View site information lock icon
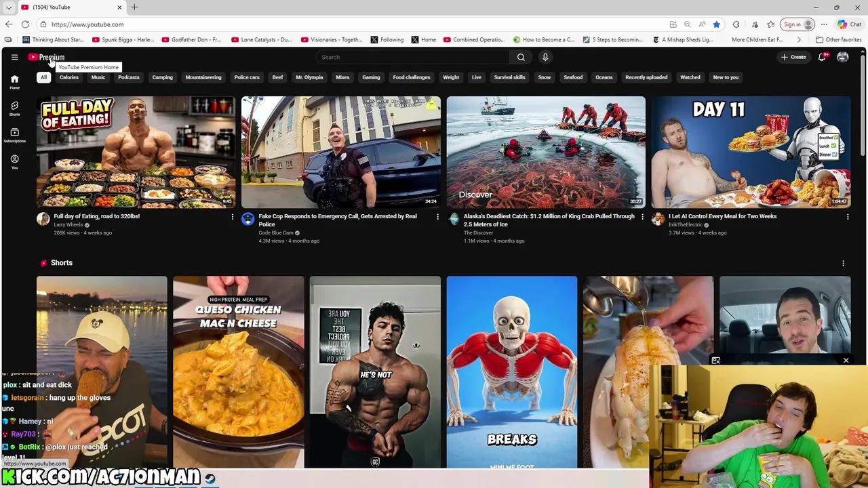The height and width of the screenshot is (488, 868). (x=43, y=24)
